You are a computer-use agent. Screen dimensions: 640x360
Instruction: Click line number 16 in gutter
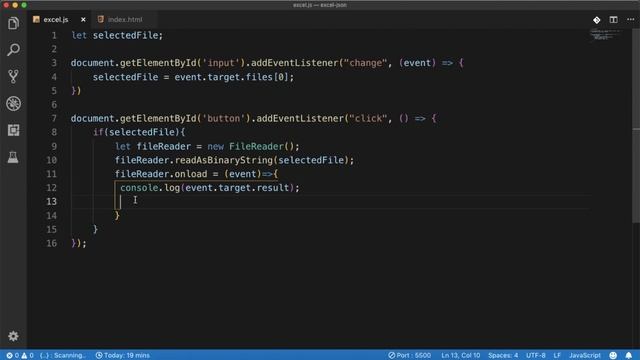[x=51, y=243]
